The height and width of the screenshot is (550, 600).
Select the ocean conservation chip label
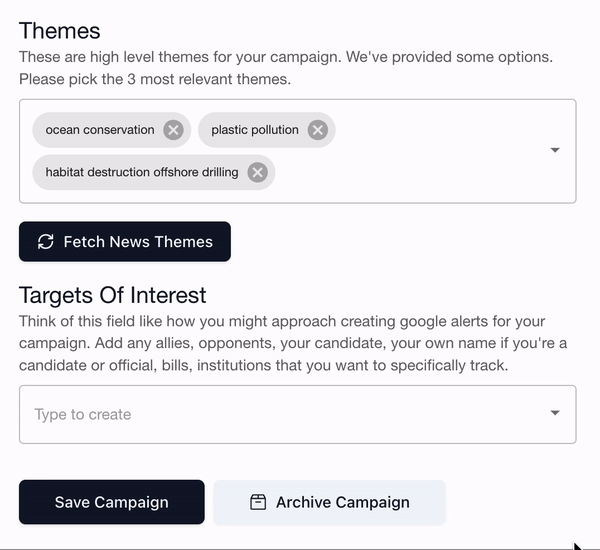click(100, 130)
